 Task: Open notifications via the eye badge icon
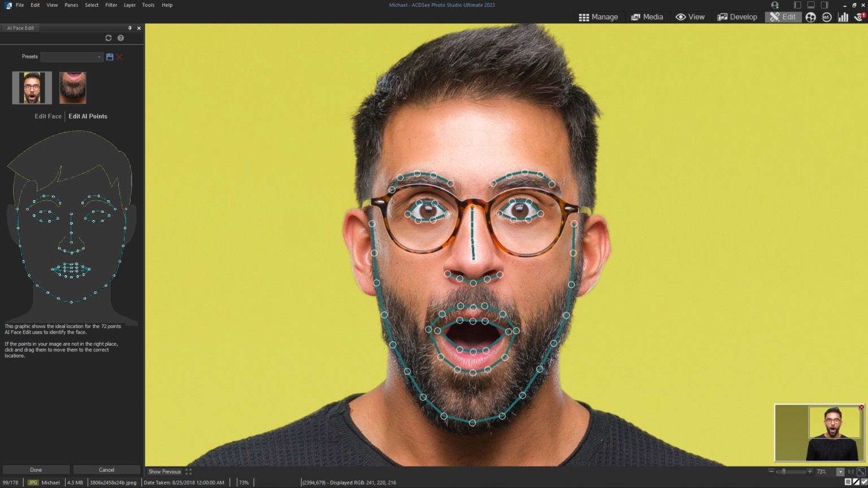(858, 18)
